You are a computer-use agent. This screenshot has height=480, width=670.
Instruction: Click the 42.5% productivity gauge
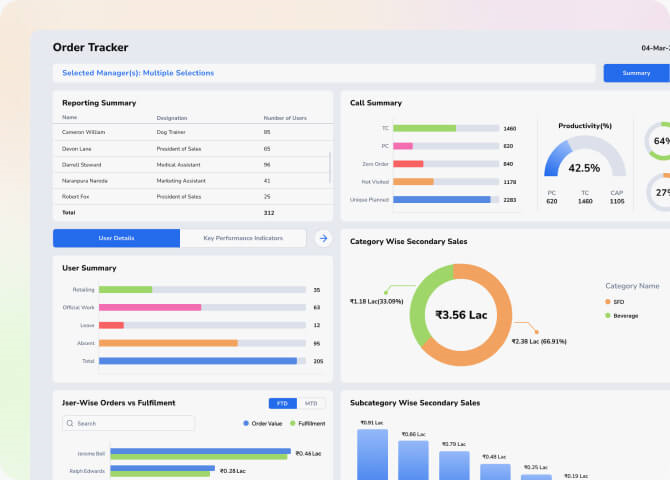click(584, 161)
